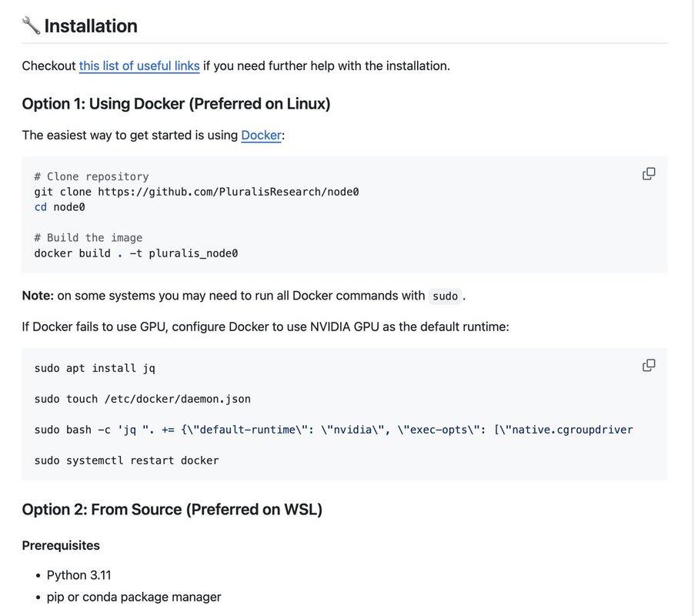
Task: Select the "Option 1: Using Docker" heading
Action: [176, 103]
